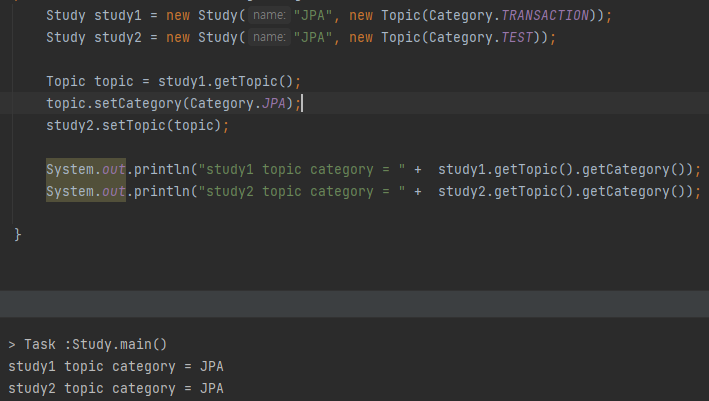Click topic.setCategory(Category.JPA) statement

click(x=174, y=103)
